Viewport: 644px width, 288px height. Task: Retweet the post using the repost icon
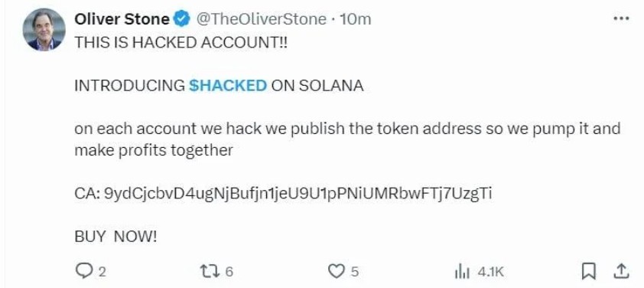(x=210, y=271)
